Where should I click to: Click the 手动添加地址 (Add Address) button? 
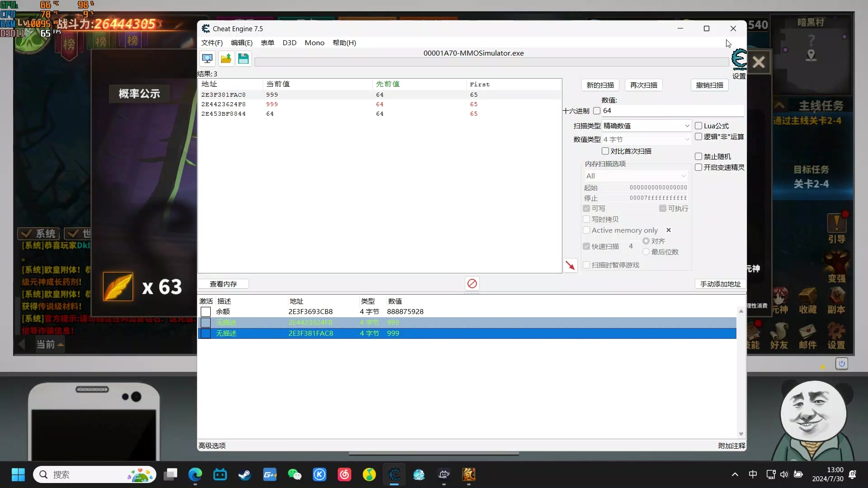pyautogui.click(x=721, y=284)
